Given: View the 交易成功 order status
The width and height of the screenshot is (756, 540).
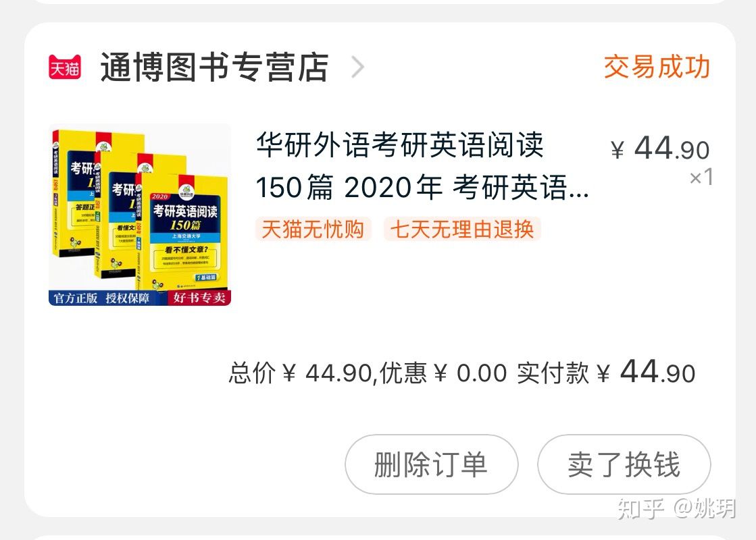Looking at the screenshot, I should click(x=657, y=67).
